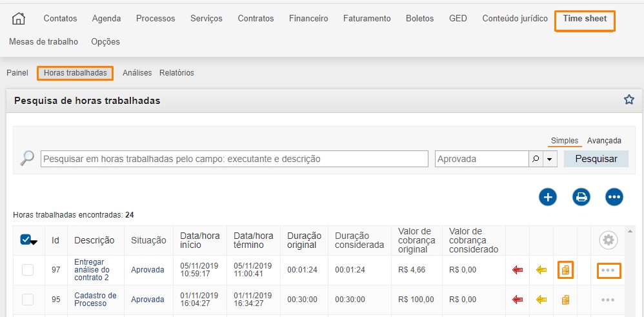Check the checkbox for row 97
Screen dimensions: 644x317
28,270
